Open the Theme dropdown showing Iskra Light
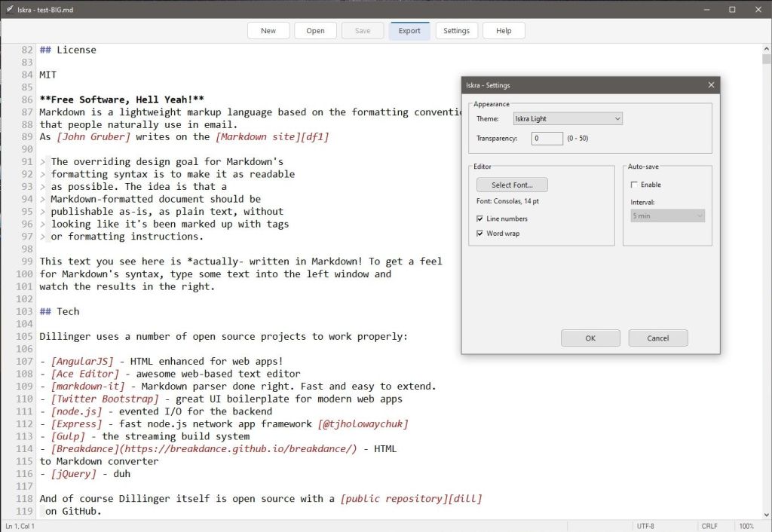 [x=567, y=119]
